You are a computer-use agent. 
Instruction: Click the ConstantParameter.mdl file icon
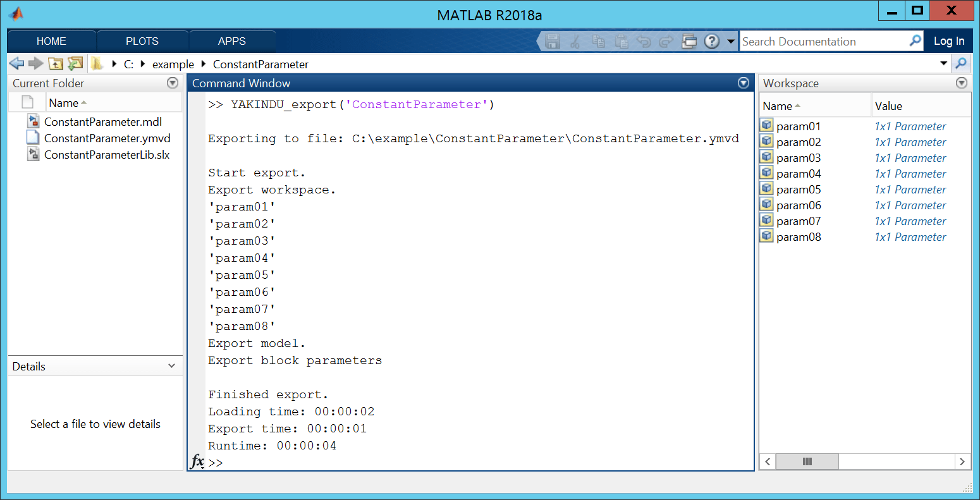click(x=34, y=121)
